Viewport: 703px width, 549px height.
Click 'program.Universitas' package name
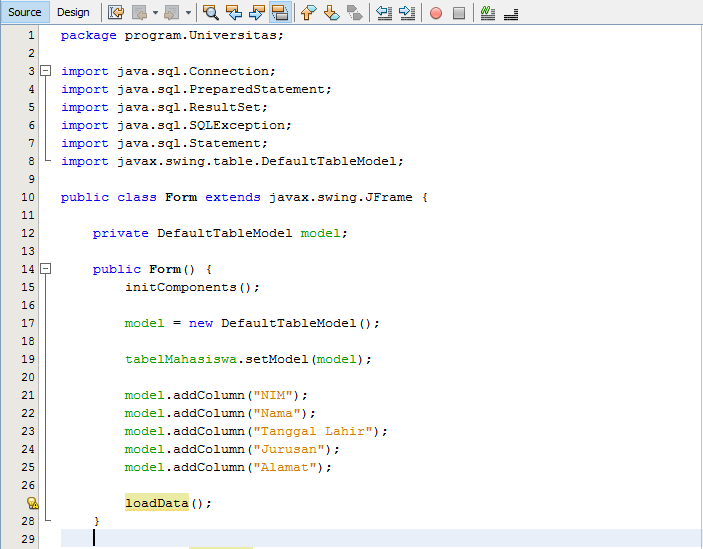tap(200, 35)
